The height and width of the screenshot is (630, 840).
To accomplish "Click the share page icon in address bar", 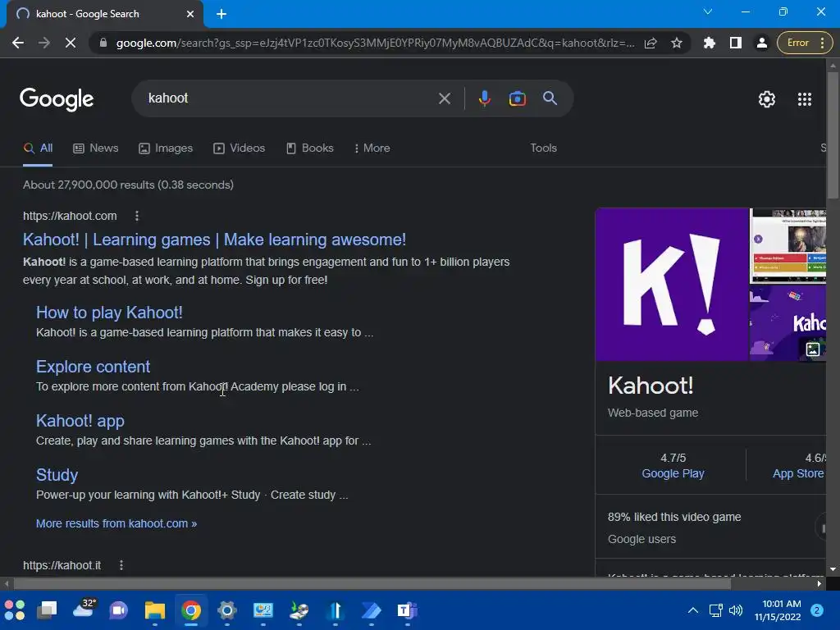I will tap(651, 43).
